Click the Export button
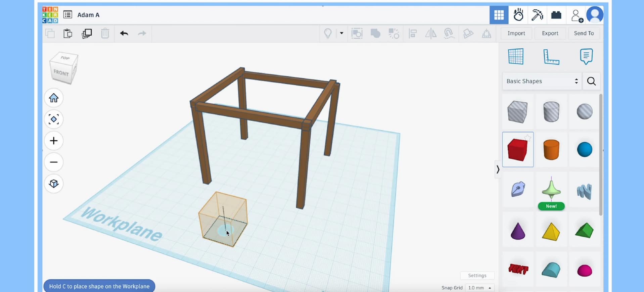This screenshot has width=644, height=292. click(x=550, y=33)
